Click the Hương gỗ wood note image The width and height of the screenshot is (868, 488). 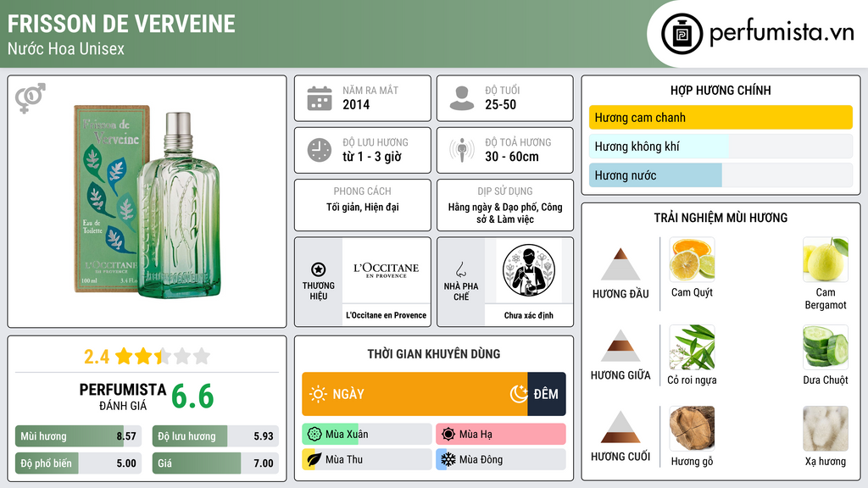pyautogui.click(x=692, y=428)
